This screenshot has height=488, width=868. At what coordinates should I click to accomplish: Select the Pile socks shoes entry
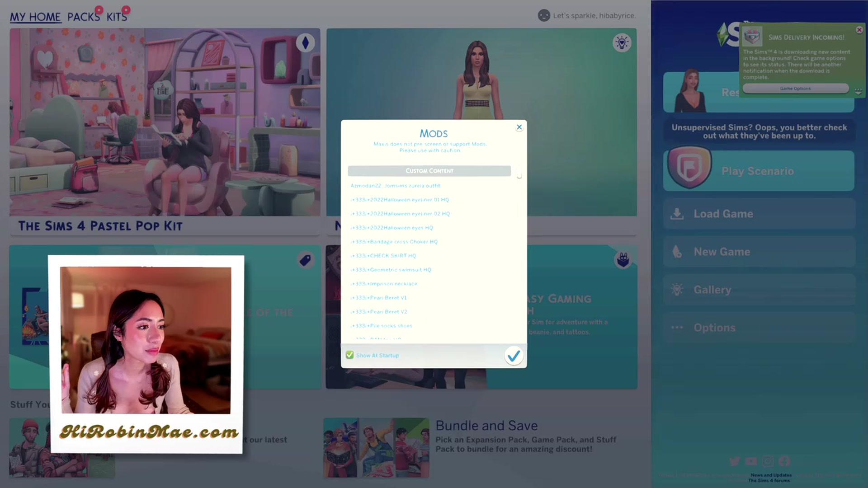(x=381, y=326)
